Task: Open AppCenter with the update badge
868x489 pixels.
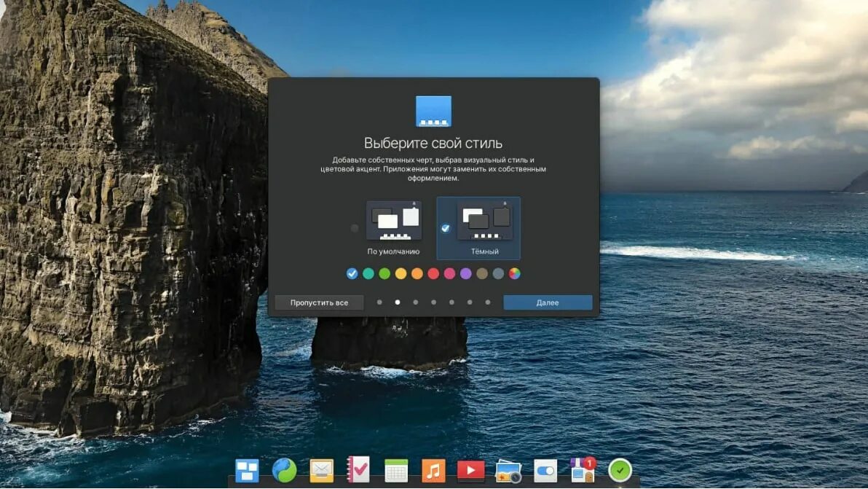Action: click(x=583, y=469)
